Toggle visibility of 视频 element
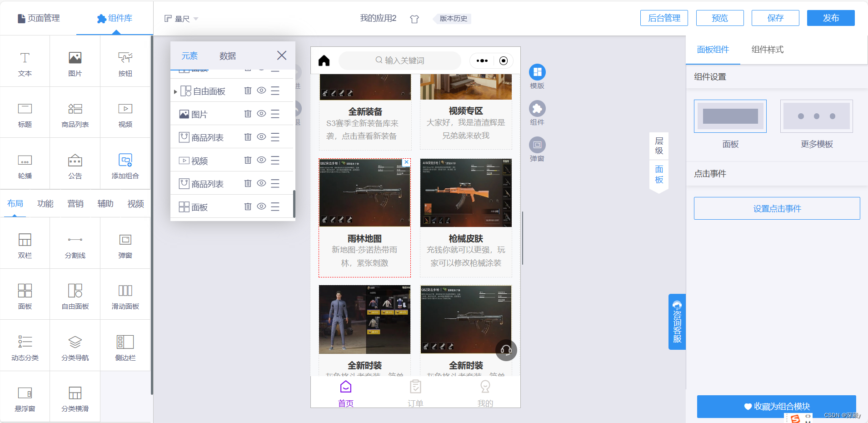This screenshot has height=423, width=868. (x=261, y=160)
